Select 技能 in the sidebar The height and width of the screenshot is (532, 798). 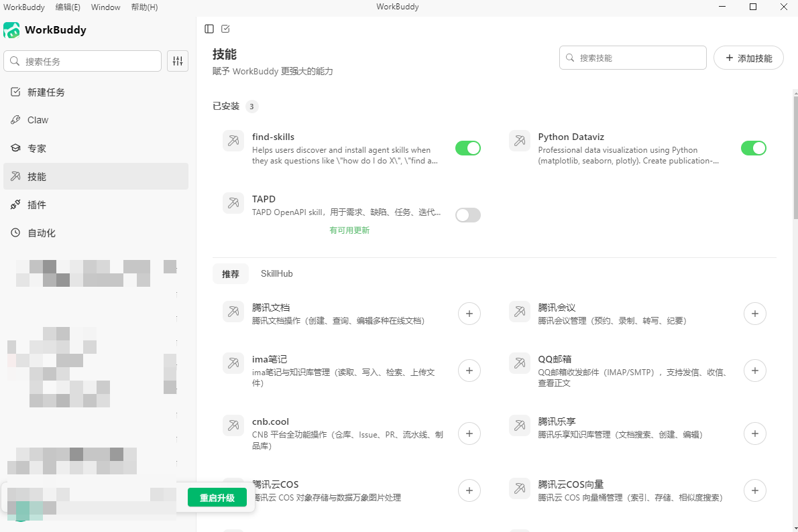pos(96,176)
